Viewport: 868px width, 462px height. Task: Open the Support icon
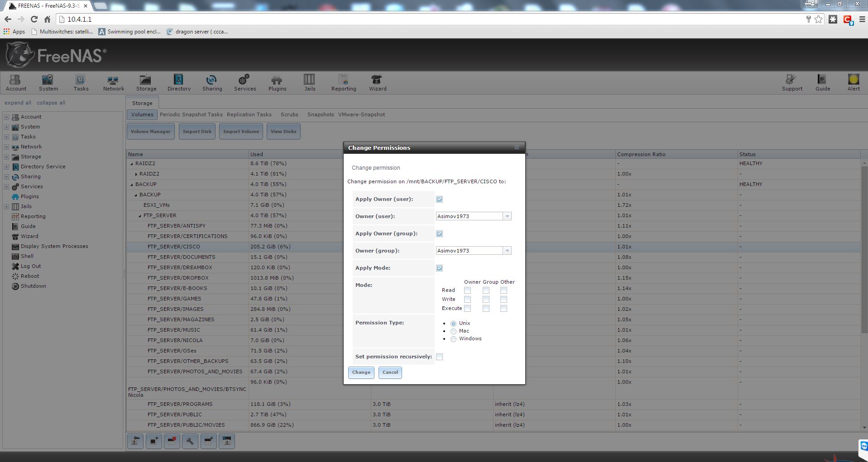(791, 83)
